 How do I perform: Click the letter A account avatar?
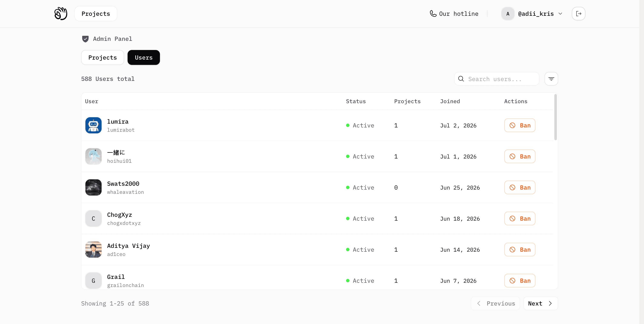(508, 14)
